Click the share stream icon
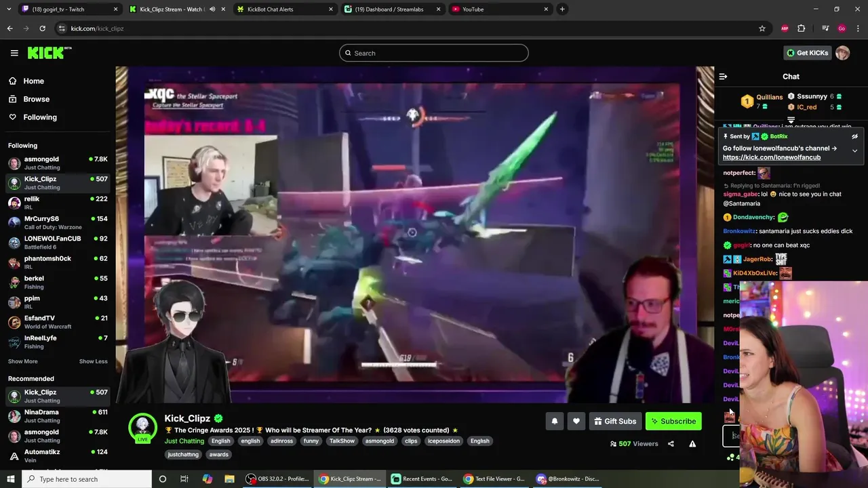 671,444
